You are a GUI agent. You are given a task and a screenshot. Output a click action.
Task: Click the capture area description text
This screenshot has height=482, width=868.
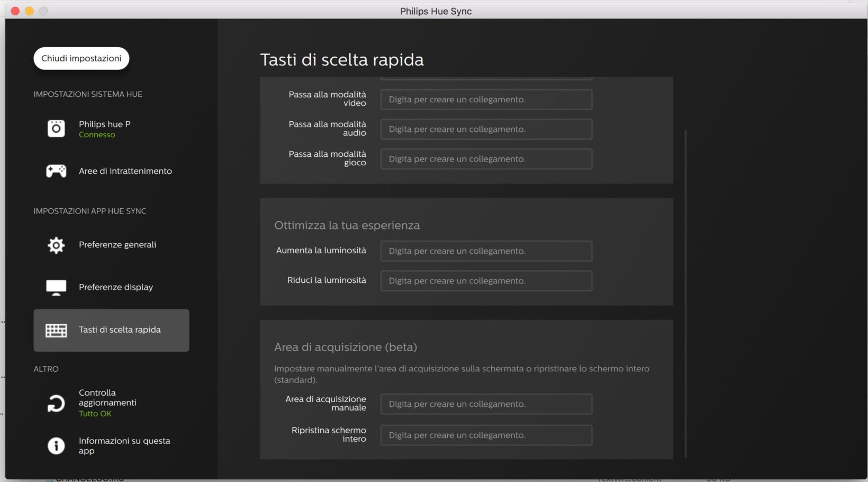point(462,374)
